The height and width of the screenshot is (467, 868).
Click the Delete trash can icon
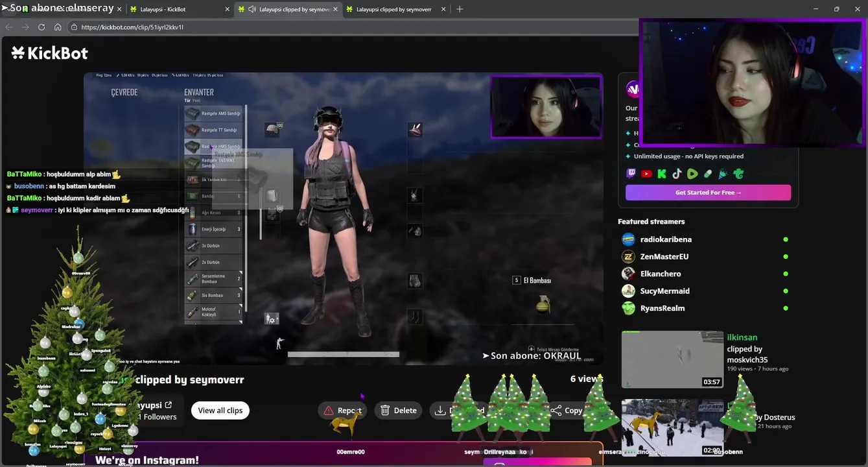point(385,411)
